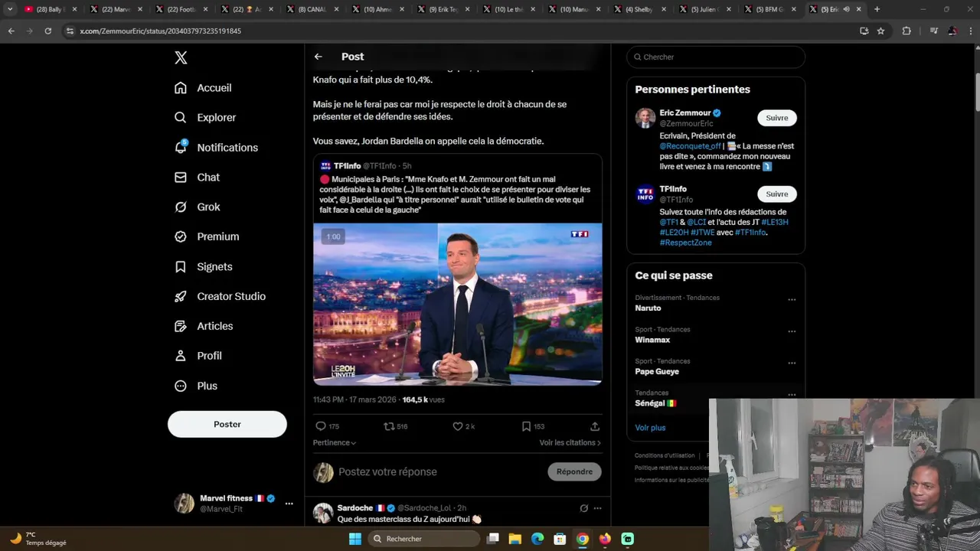Click the #RespectZone hashtag

click(685, 243)
